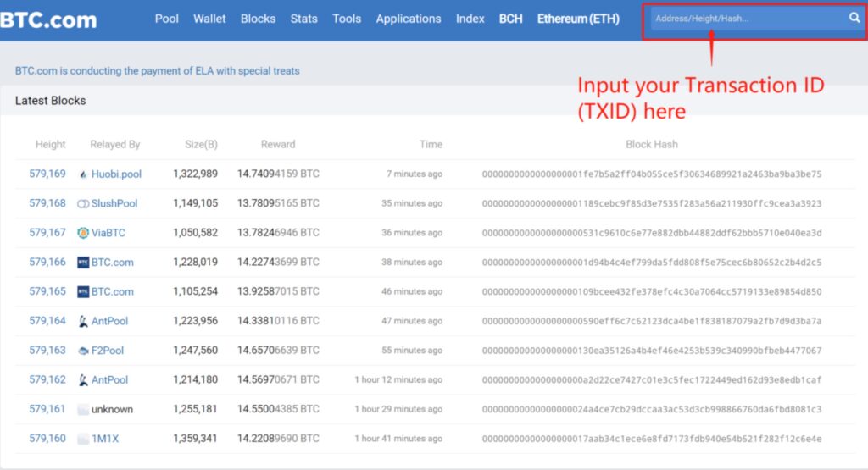Screen dimensions: 868x470
Task: Click the Latest Blocks heading
Action: click(x=50, y=101)
